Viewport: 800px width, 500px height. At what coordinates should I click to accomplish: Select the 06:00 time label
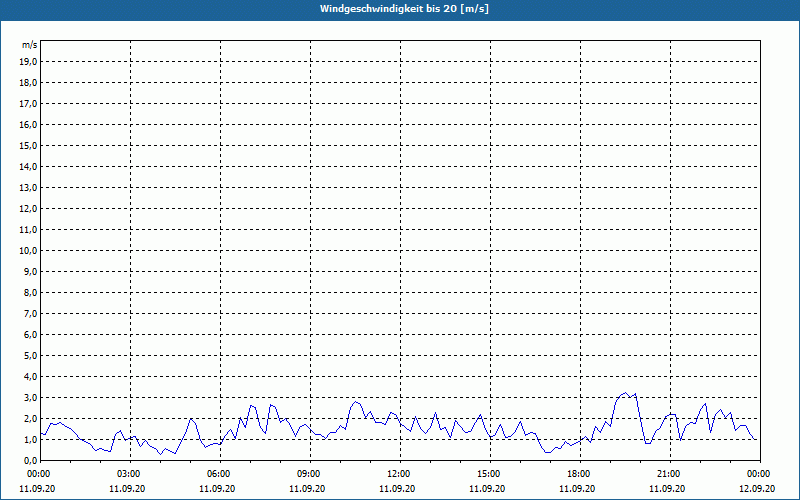pyautogui.click(x=220, y=474)
